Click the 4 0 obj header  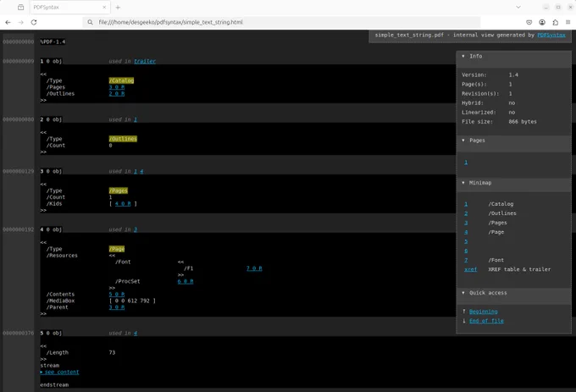(x=51, y=229)
